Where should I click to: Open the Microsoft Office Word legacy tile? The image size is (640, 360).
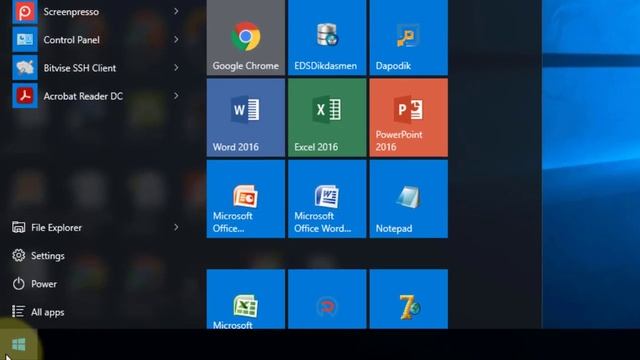click(x=327, y=199)
